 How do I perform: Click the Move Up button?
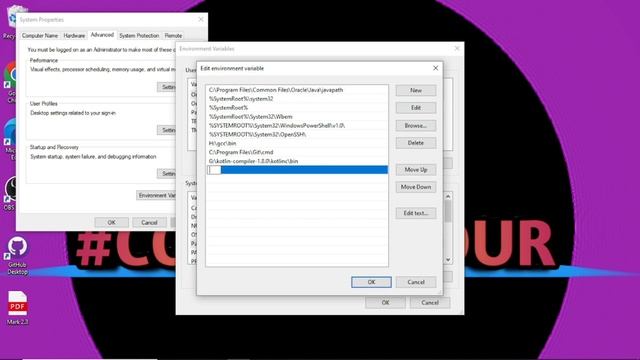click(416, 169)
